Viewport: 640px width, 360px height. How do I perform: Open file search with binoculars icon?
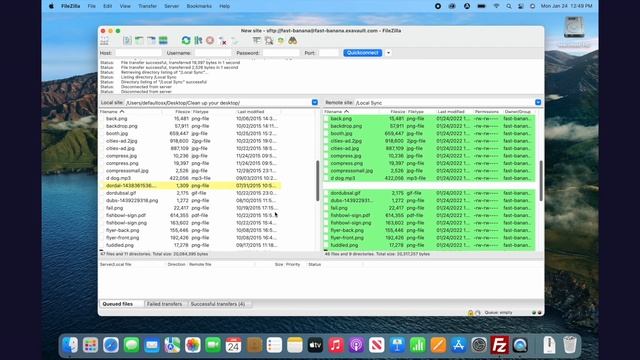tap(292, 40)
